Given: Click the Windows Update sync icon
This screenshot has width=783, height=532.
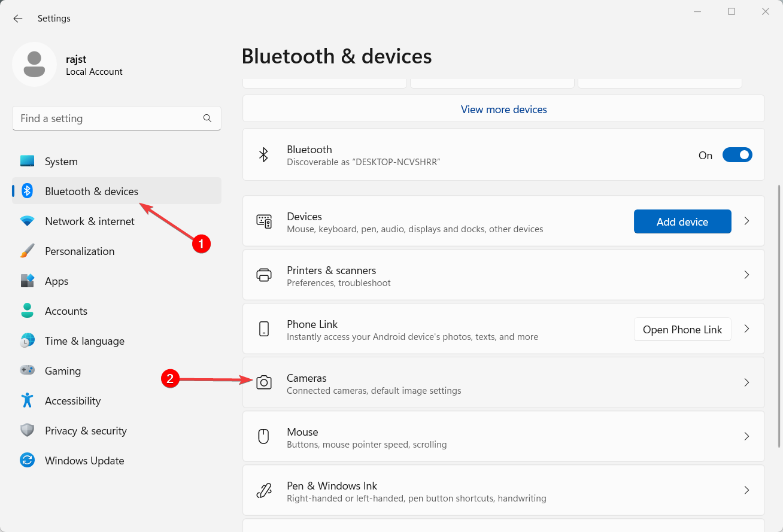Looking at the screenshot, I should (27, 460).
